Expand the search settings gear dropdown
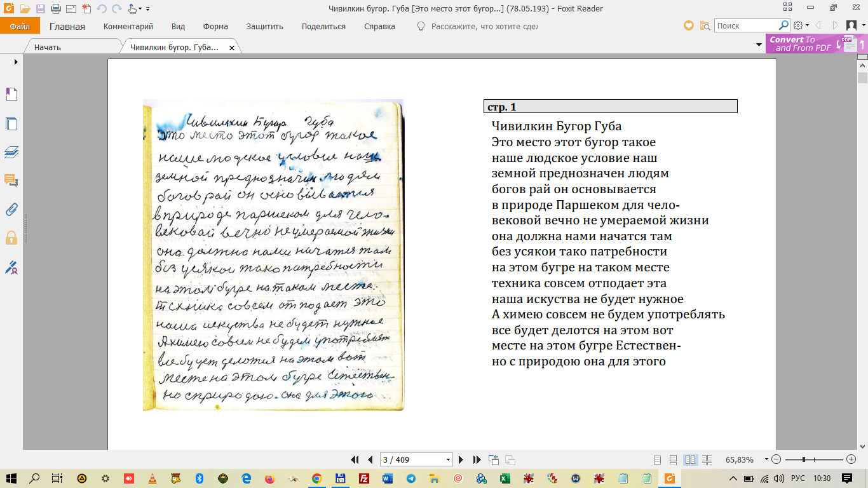Viewport: 868px width, 488px height. (807, 26)
